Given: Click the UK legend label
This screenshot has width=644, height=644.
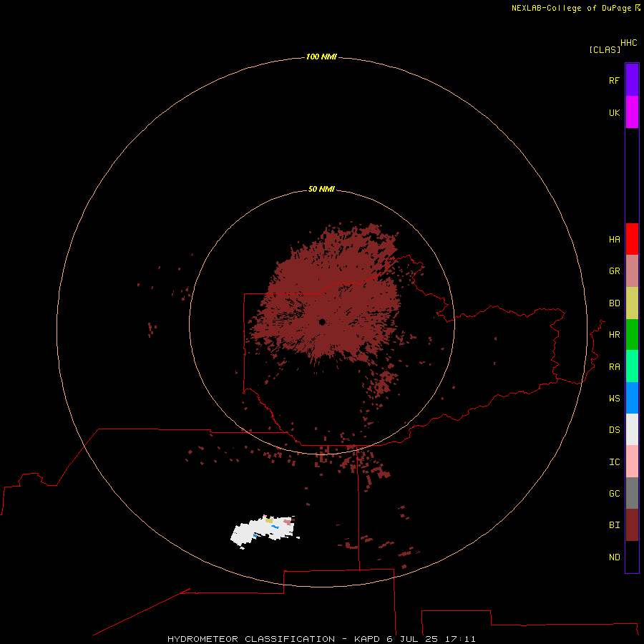Looking at the screenshot, I should [x=615, y=113].
